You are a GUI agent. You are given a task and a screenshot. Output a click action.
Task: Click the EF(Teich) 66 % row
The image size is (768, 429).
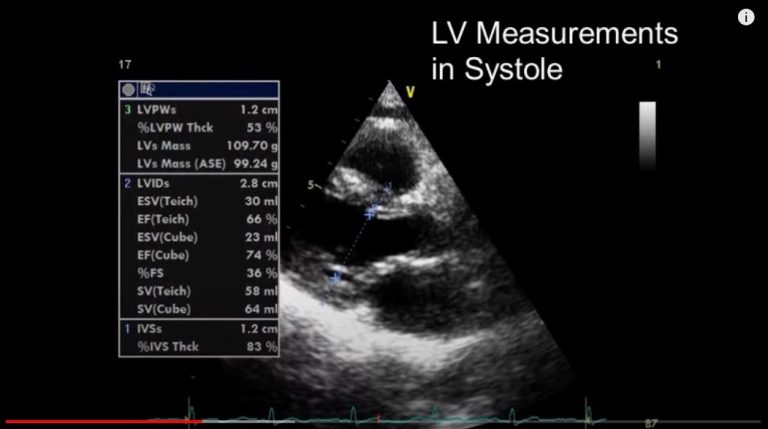pyautogui.click(x=199, y=219)
